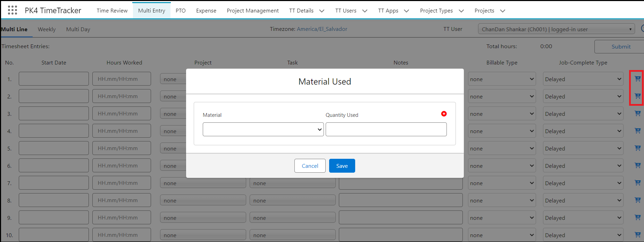Open the Billable Type dropdown in row 8
This screenshot has width=644, height=242.
(x=502, y=200)
